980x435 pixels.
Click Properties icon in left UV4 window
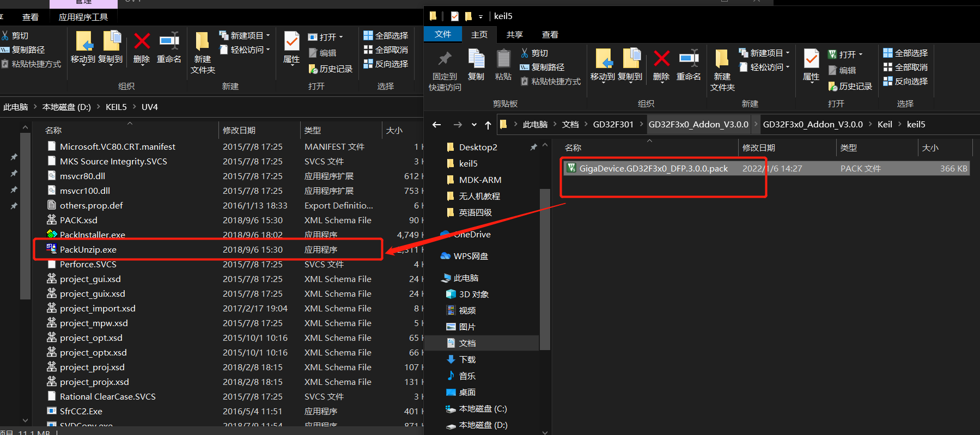click(x=291, y=41)
